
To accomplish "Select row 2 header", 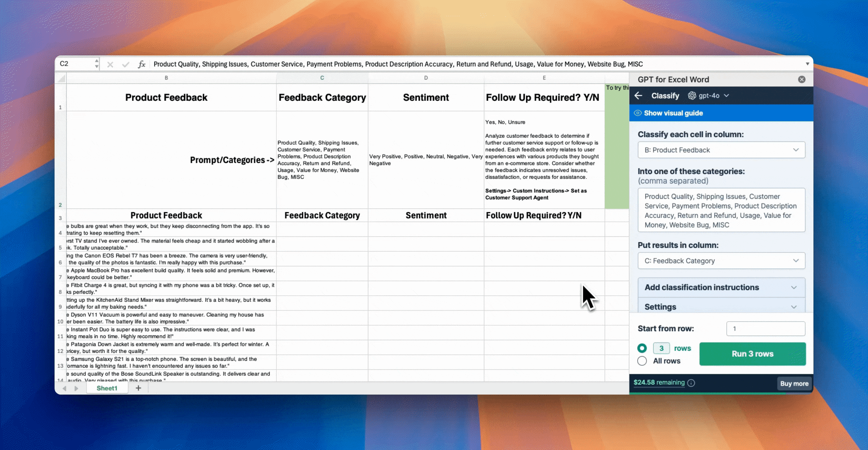I will click(x=60, y=160).
